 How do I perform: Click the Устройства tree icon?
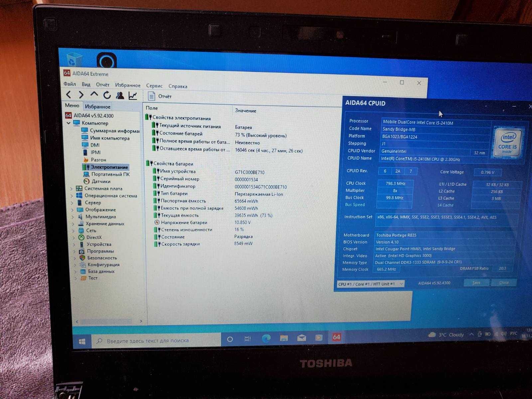(81, 244)
